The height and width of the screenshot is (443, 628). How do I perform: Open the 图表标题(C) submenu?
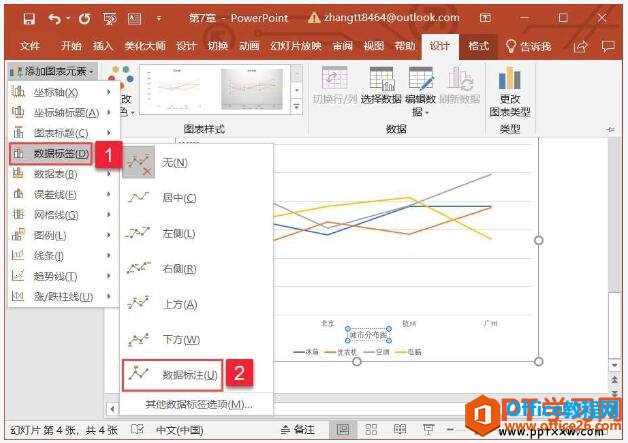point(62,133)
